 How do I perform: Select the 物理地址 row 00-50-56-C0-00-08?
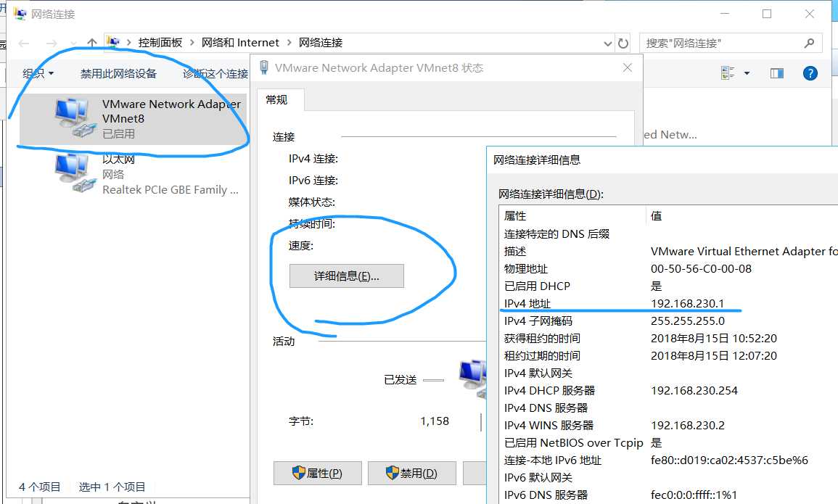click(x=668, y=268)
